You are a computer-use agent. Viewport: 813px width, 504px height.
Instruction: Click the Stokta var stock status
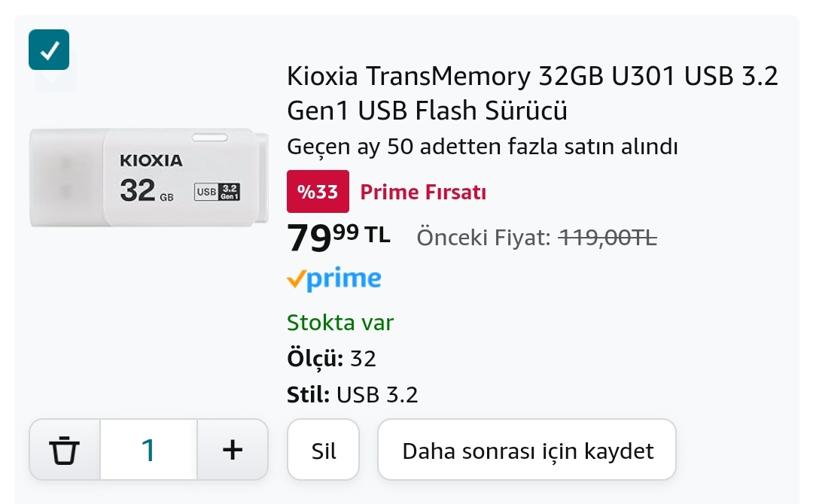point(340,323)
